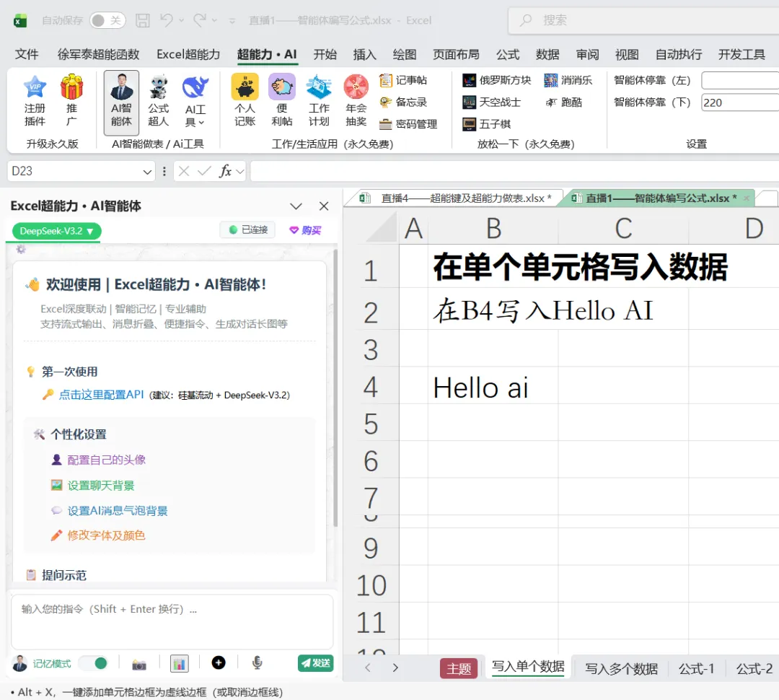Click the 修改字体及颜色 link
The image size is (779, 700).
(x=106, y=535)
